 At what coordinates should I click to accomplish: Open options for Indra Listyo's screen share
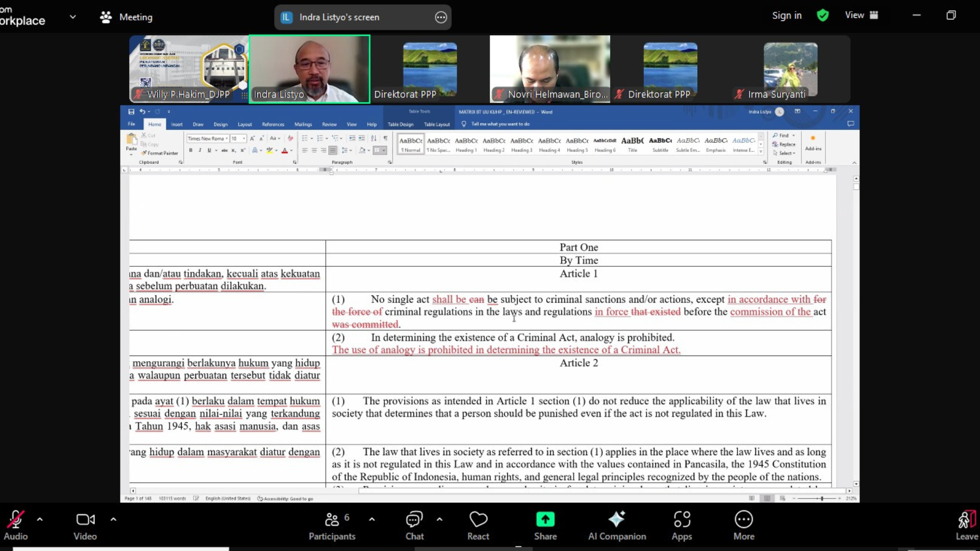point(441,17)
